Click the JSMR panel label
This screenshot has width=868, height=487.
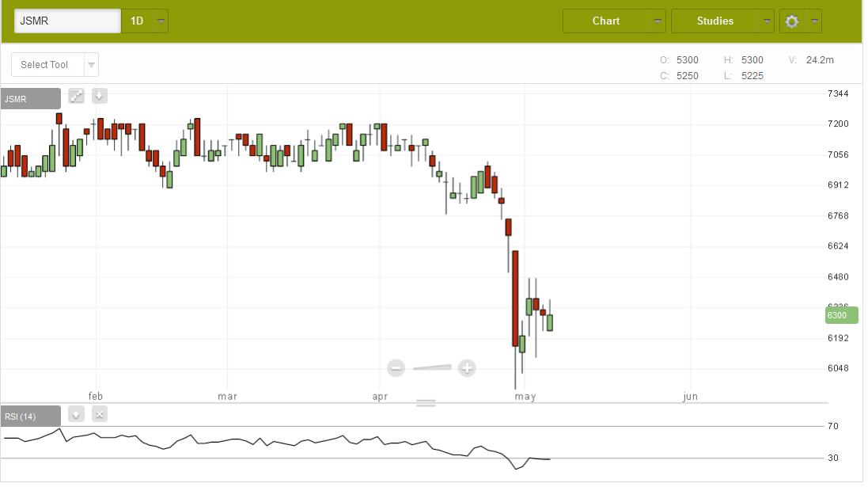coord(31,99)
